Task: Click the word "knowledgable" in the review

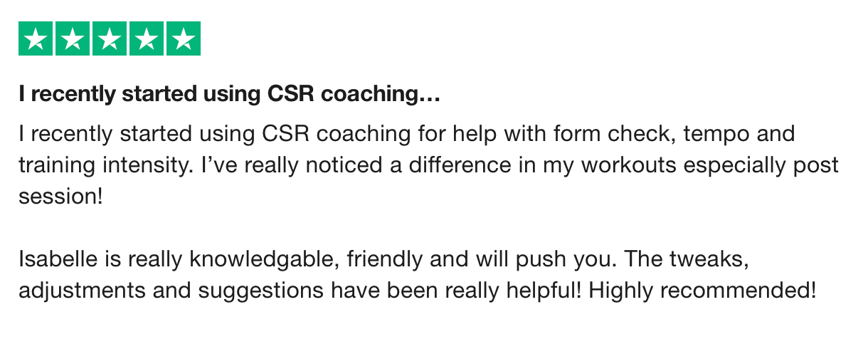Action: tap(265, 260)
